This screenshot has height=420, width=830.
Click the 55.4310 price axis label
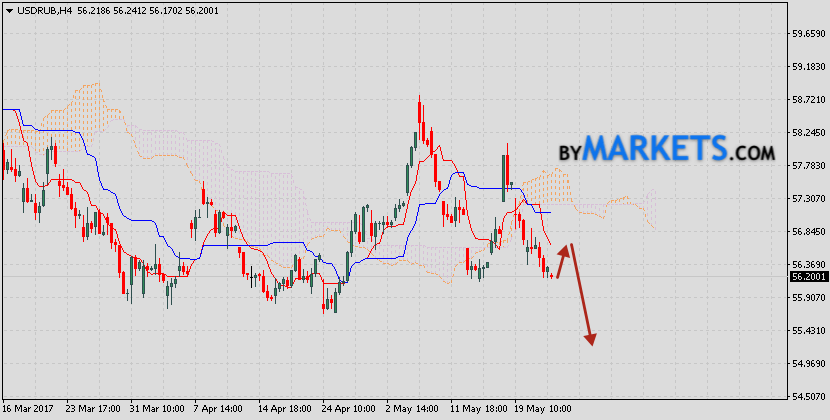tap(807, 330)
